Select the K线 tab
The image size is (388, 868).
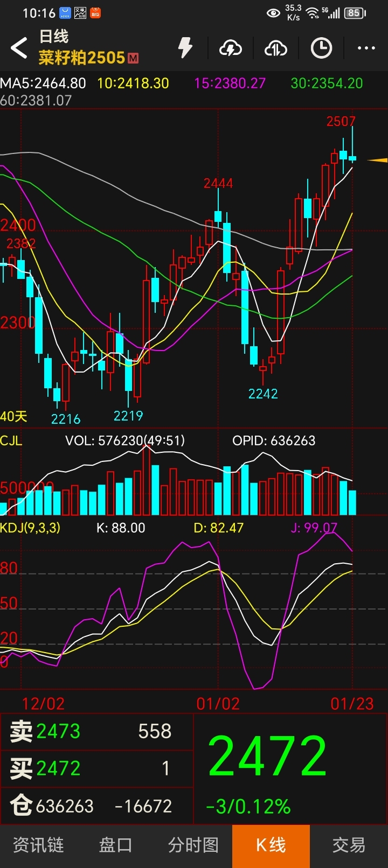click(271, 845)
